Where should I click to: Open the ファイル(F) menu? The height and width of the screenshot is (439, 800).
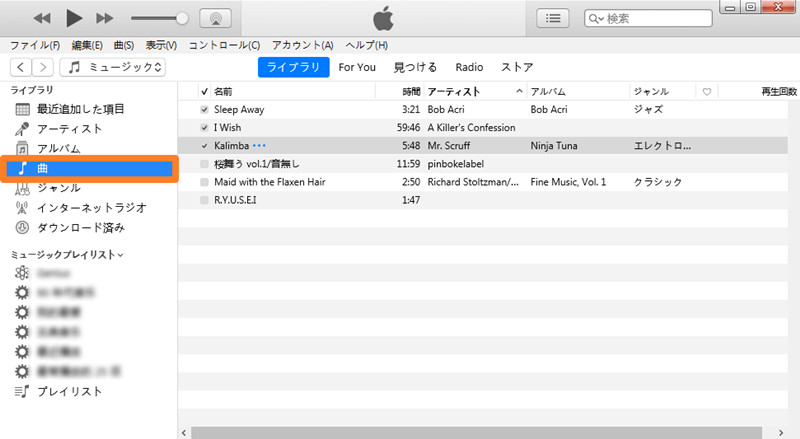click(35, 45)
